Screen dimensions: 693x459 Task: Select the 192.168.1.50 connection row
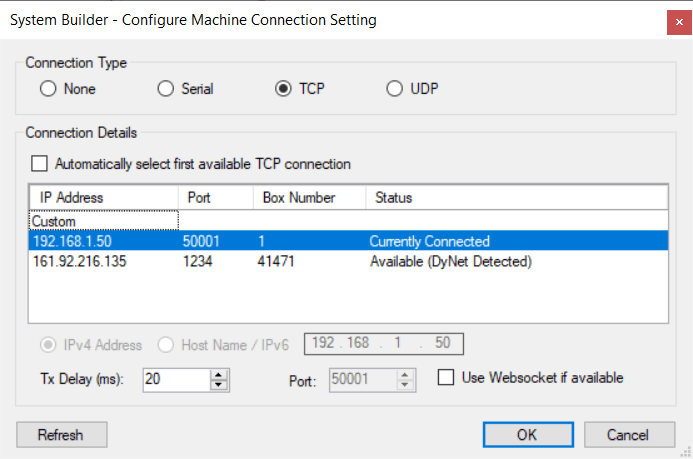[x=348, y=241]
